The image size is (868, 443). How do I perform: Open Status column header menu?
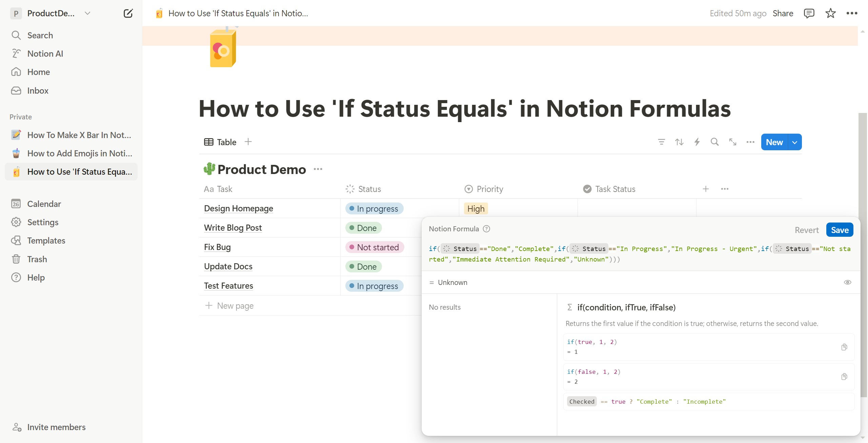click(363, 189)
